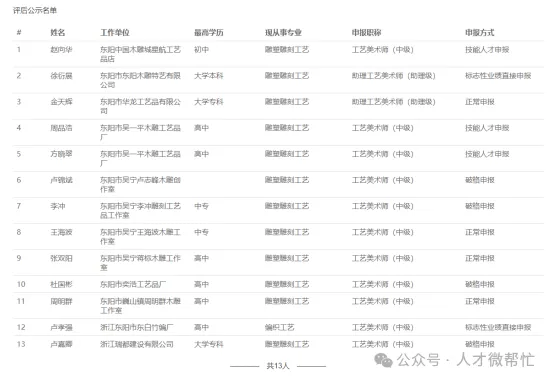The image size is (553, 382).
Task: Select the 申报方式 column header
Action: click(480, 33)
